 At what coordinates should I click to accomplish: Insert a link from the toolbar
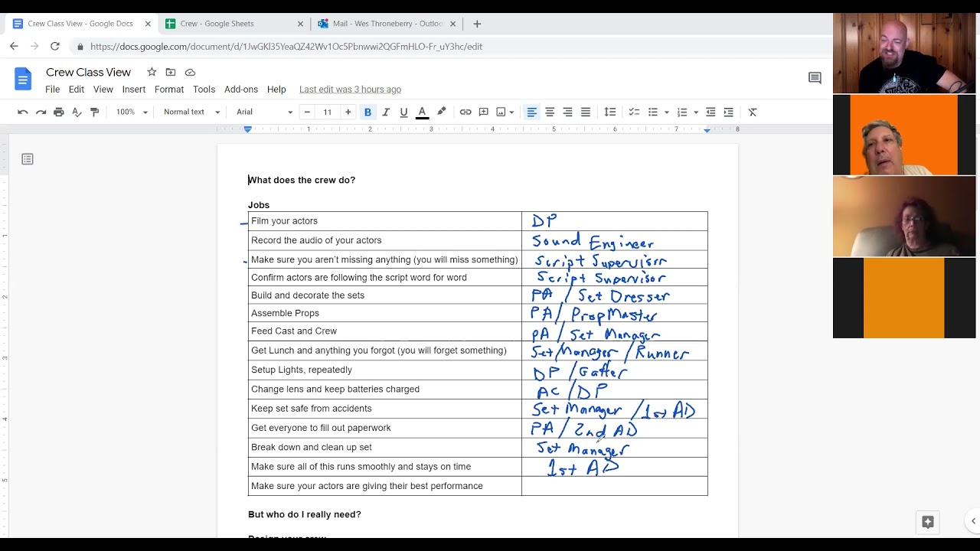[465, 112]
